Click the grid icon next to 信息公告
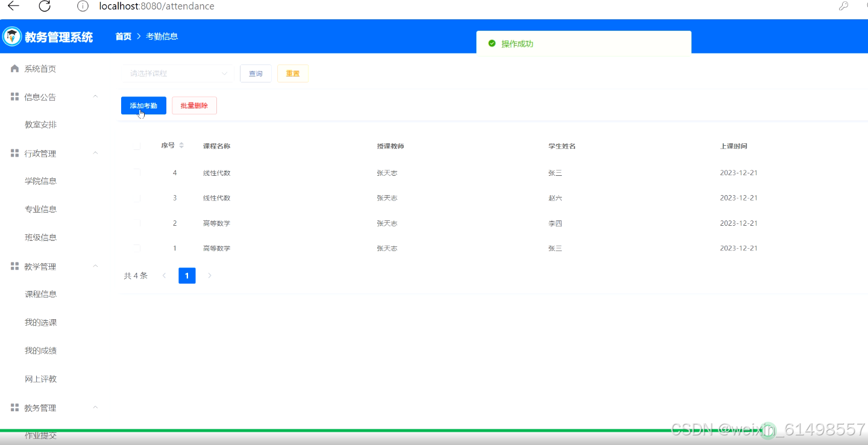868x445 pixels. (14, 96)
